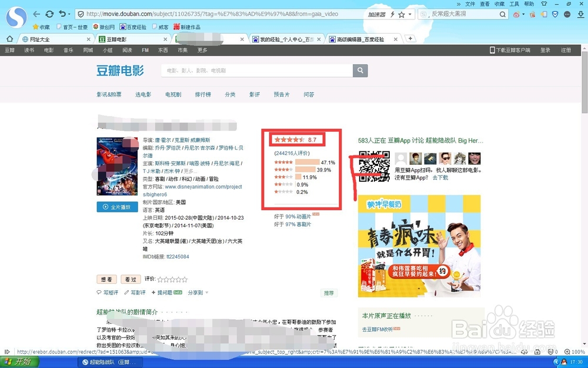Navigate back with the browser back arrow
The image size is (588, 368).
tap(36, 13)
